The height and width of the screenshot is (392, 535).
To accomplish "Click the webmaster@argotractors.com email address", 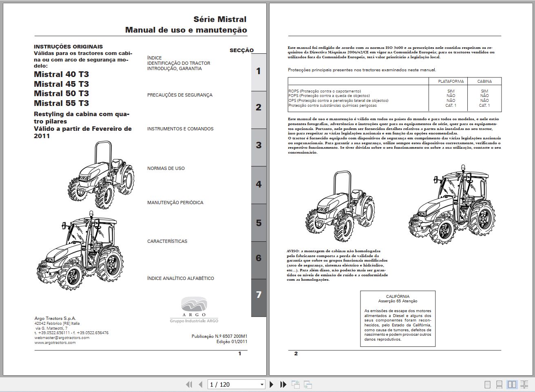I will [x=62, y=338].
